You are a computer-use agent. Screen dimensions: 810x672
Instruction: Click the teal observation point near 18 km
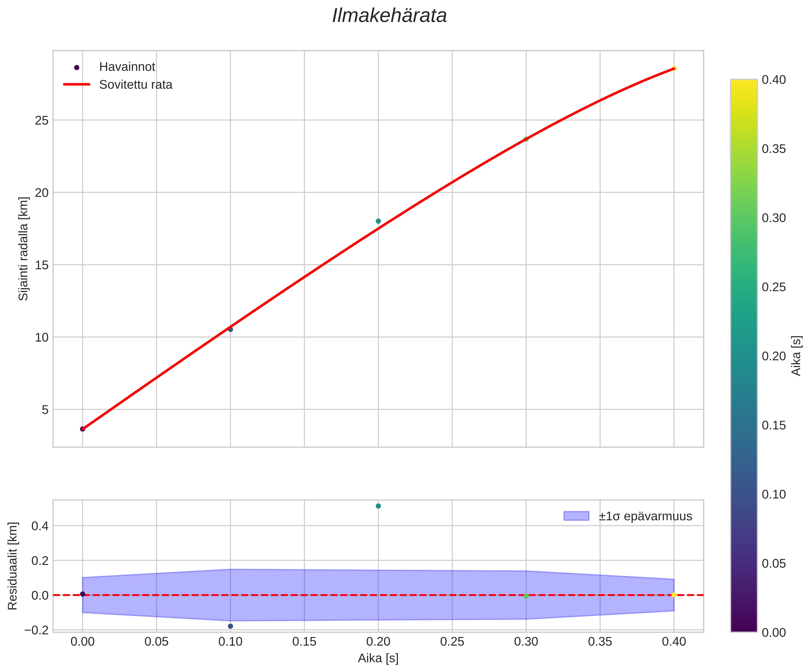coord(378,221)
